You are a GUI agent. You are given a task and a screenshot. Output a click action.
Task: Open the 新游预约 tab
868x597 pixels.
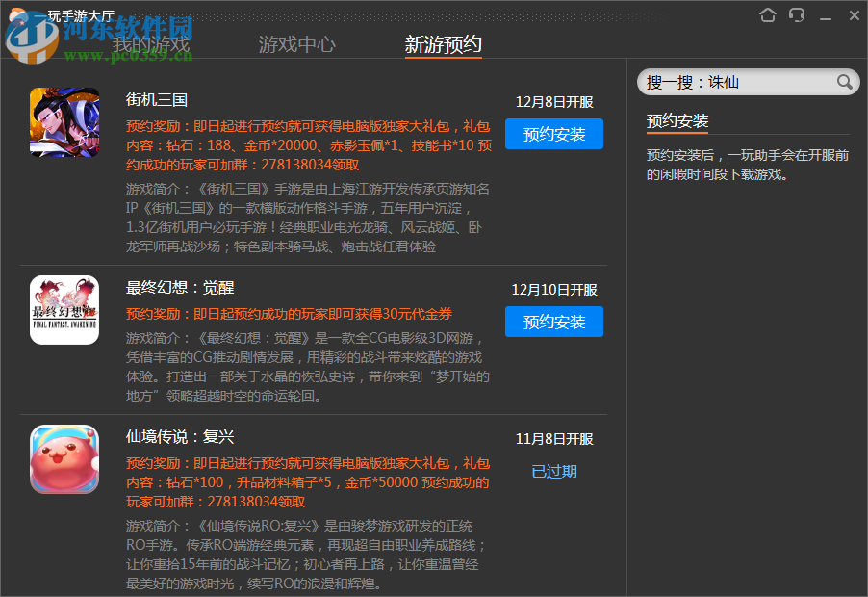[443, 43]
